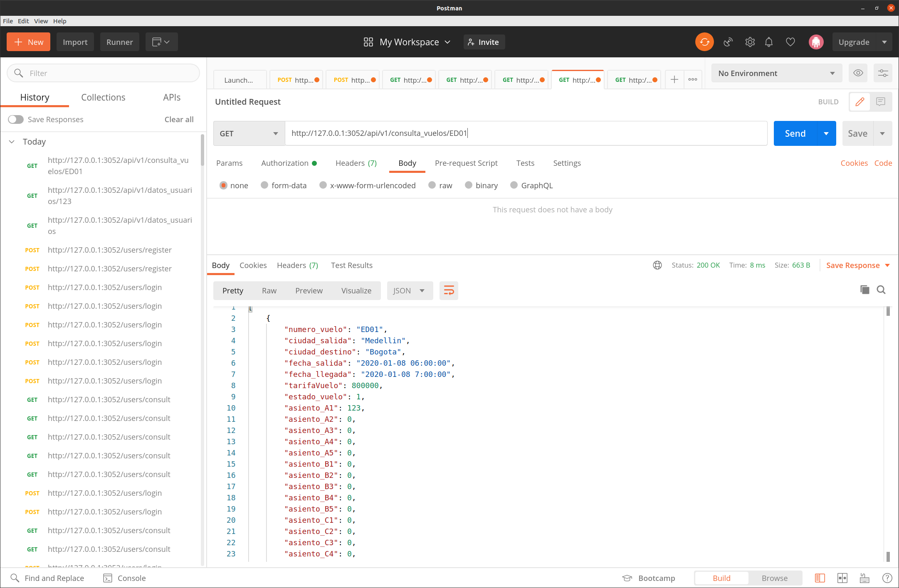Open keyboard shortcuts icon
The height and width of the screenshot is (588, 899).
coord(864,578)
